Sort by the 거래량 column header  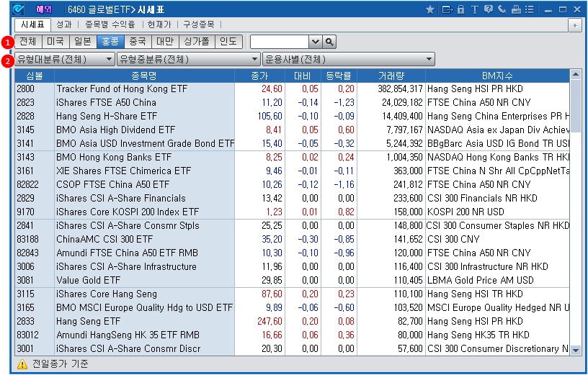click(x=391, y=76)
